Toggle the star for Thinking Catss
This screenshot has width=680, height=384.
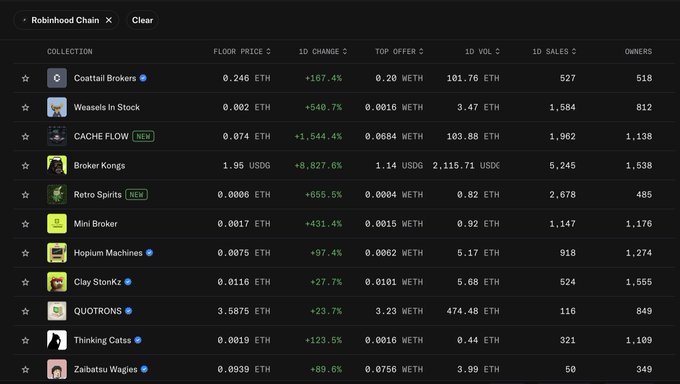coord(26,340)
